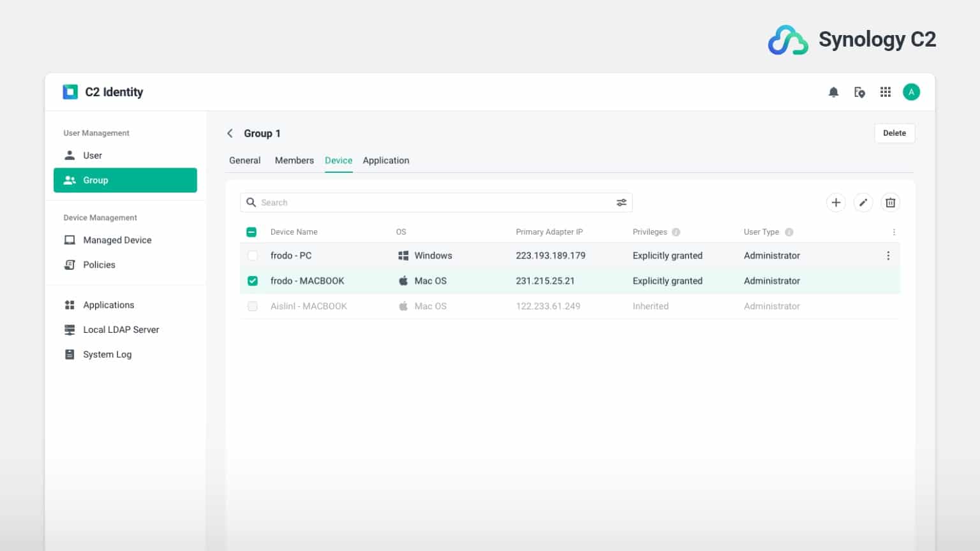Uncheck the frodo - MACBOOK checkbox
This screenshot has width=980, height=551.
pos(253,281)
